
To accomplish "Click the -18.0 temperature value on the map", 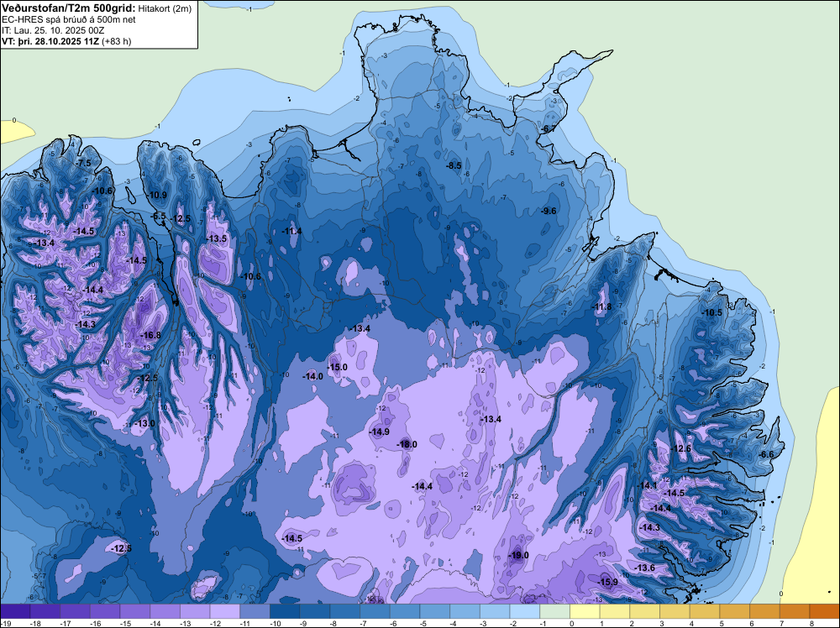I will point(406,444).
